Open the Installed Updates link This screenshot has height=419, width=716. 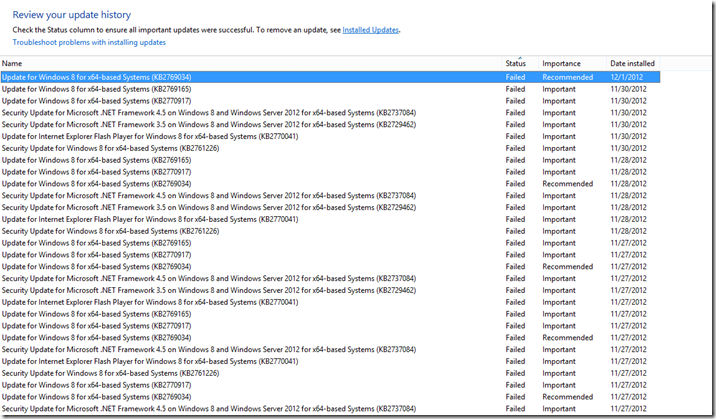pyautogui.click(x=370, y=30)
